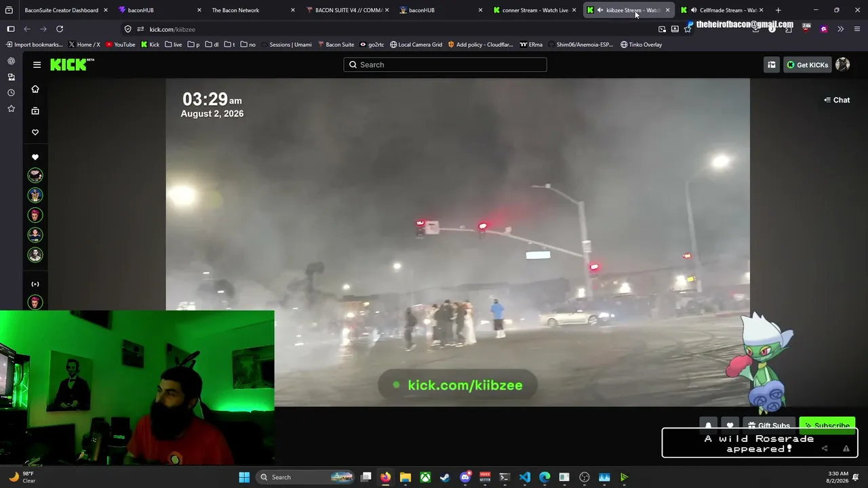Image resolution: width=868 pixels, height=488 pixels.
Task: Open browser sidebar history icon
Action: click(x=11, y=92)
